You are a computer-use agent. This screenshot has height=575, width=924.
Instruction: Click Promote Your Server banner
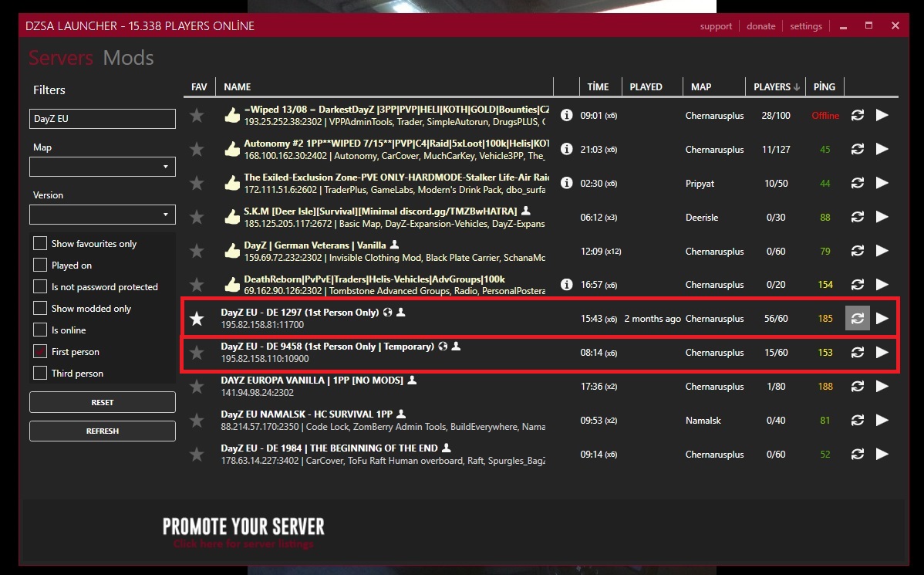(244, 533)
